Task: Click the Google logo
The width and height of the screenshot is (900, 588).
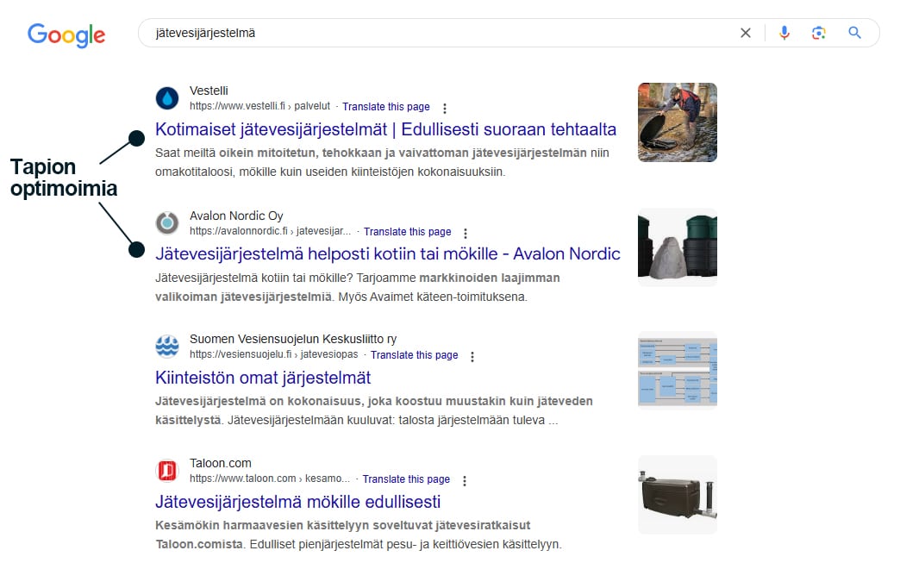Action: [x=66, y=35]
